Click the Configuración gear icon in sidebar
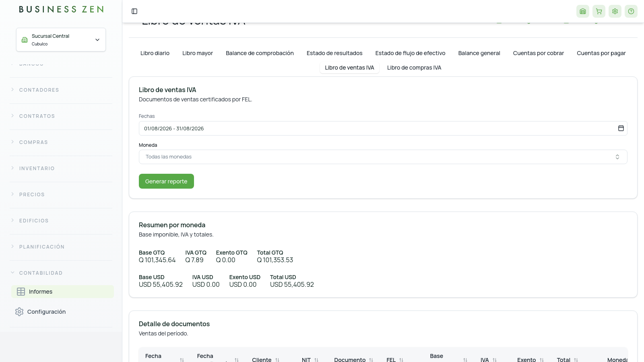 pos(19,312)
